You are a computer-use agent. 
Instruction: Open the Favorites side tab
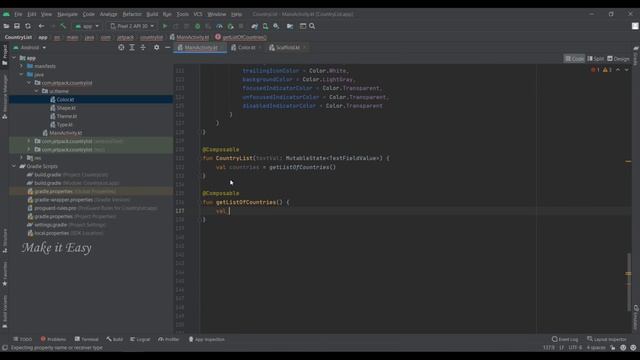(4, 274)
